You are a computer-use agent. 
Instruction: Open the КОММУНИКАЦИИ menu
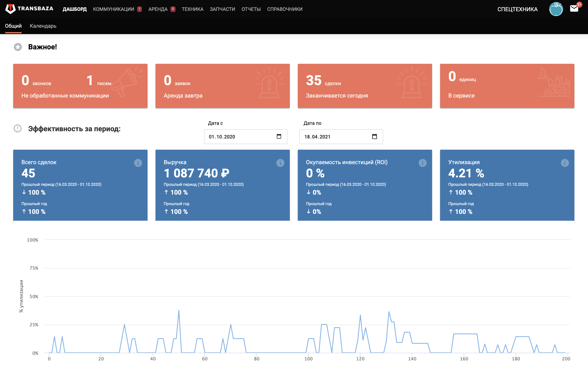pyautogui.click(x=113, y=9)
